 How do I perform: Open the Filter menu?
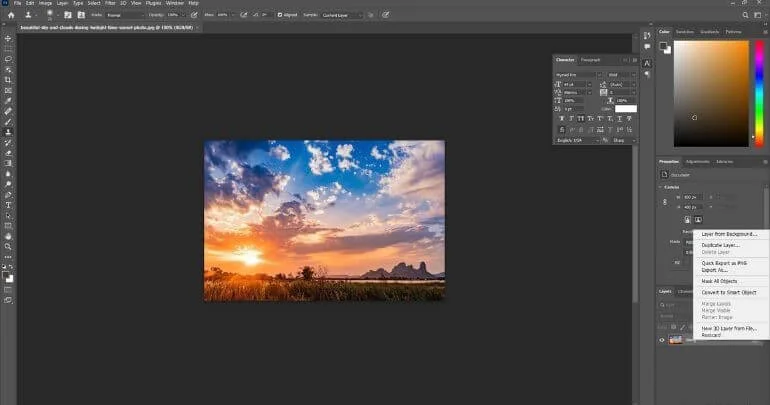(110, 3)
